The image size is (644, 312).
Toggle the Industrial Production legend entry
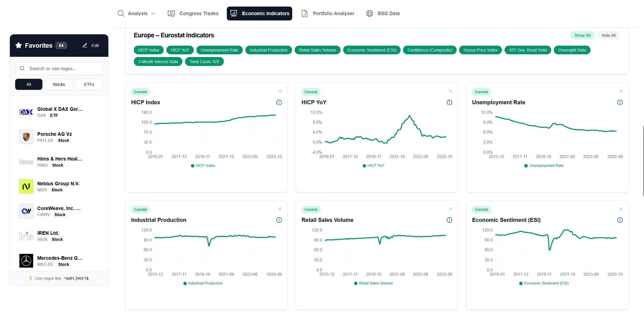coord(203,283)
